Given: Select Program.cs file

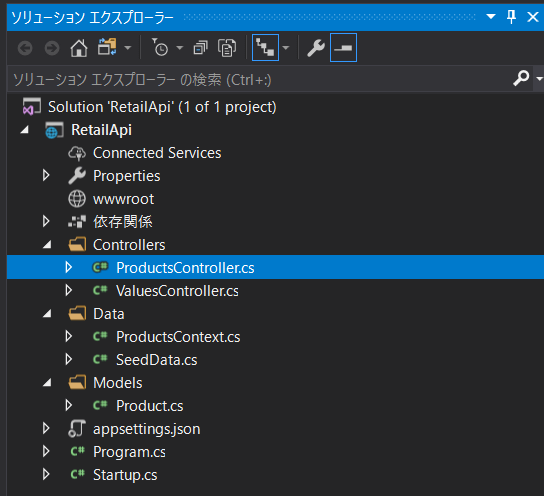Looking at the screenshot, I should pos(129,452).
